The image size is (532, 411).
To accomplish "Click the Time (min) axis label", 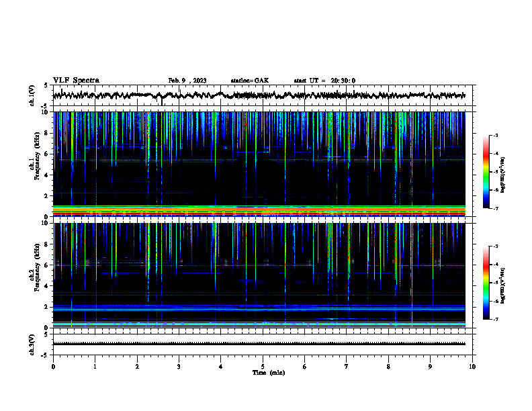I will [x=269, y=373].
